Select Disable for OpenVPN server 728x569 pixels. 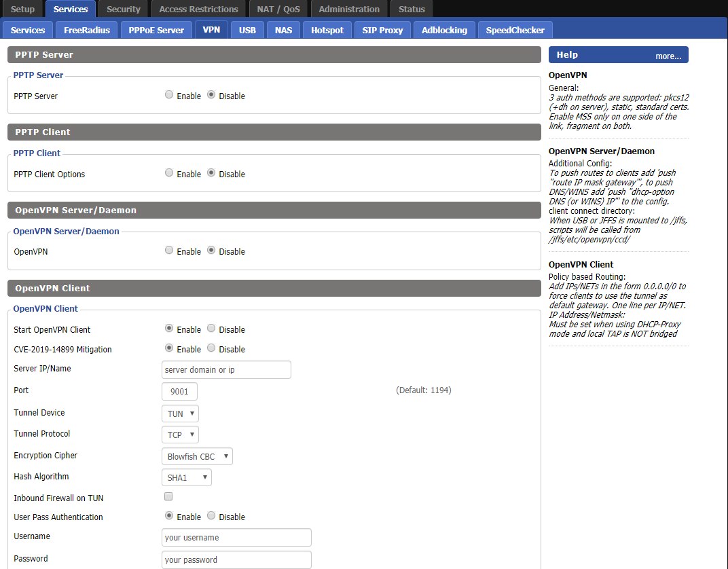211,250
